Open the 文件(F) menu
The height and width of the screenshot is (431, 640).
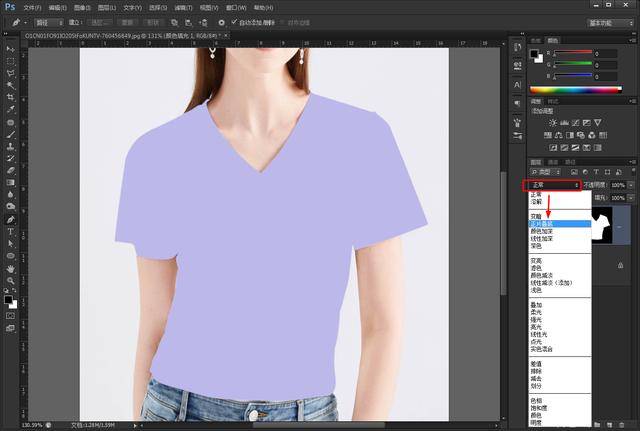pos(32,8)
